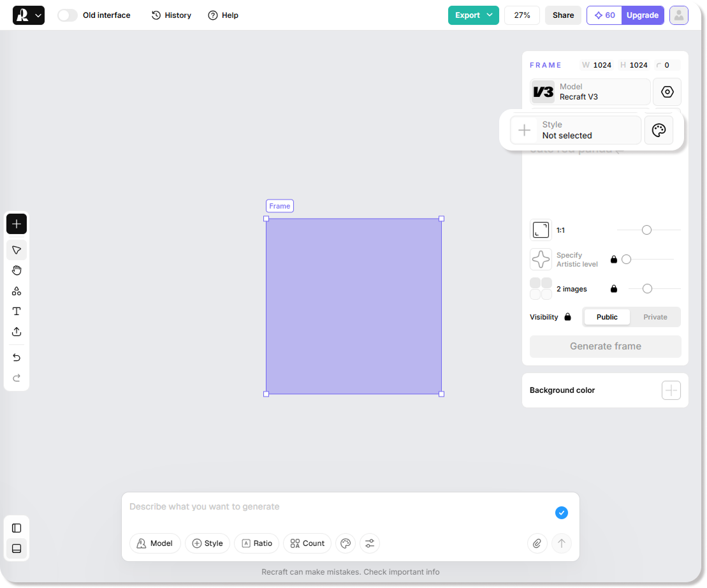
Task: Click the Upload image icon
Action: pos(17,332)
